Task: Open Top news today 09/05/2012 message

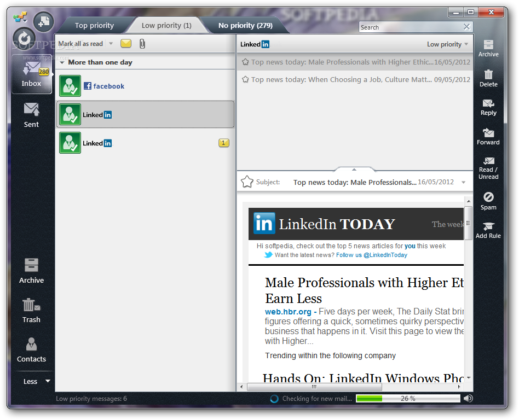Action: coord(355,79)
